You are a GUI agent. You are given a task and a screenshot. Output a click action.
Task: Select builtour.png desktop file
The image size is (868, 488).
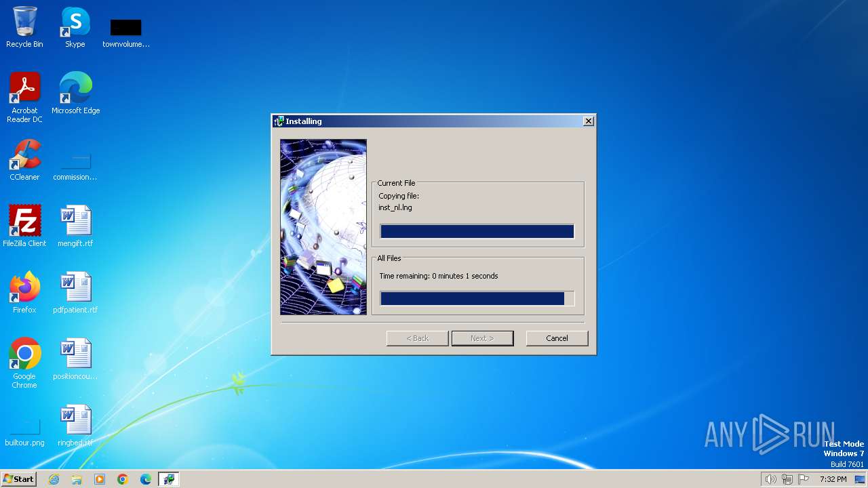[24, 432]
